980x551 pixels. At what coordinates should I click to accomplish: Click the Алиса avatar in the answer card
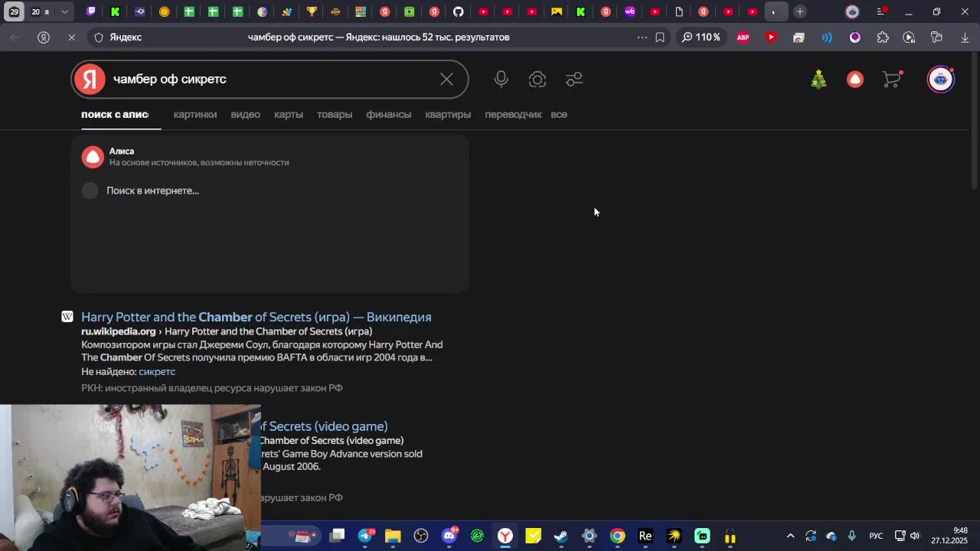(x=93, y=156)
